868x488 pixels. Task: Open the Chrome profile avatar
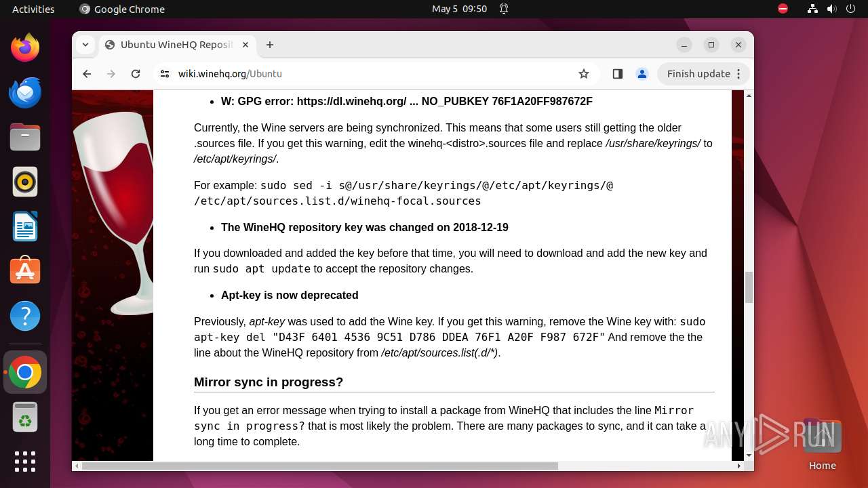click(x=642, y=74)
